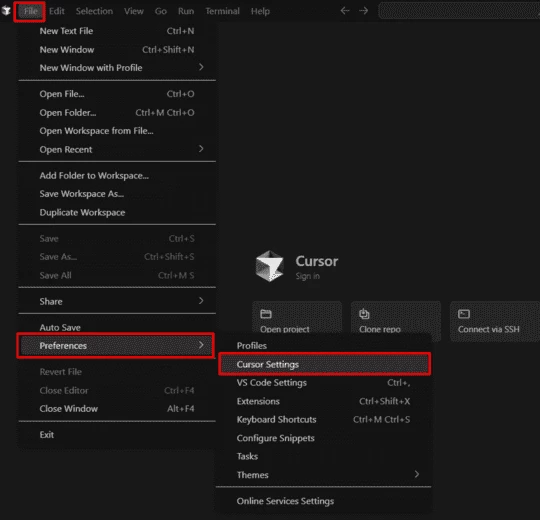Click the Connect via SSH button
Viewport: 540px width, 520px height.
click(x=495, y=321)
